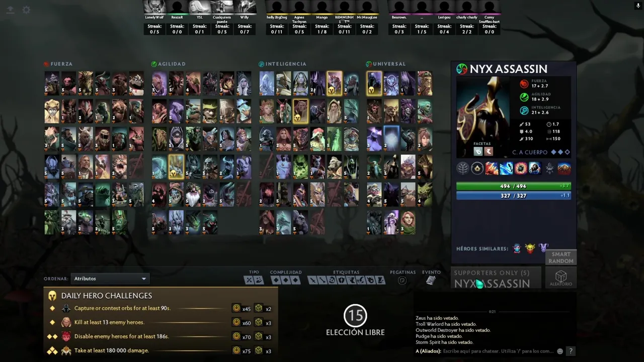Screen dimensions: 644x362
Task: View the Mind Flare ability icon
Action: tap(506, 168)
